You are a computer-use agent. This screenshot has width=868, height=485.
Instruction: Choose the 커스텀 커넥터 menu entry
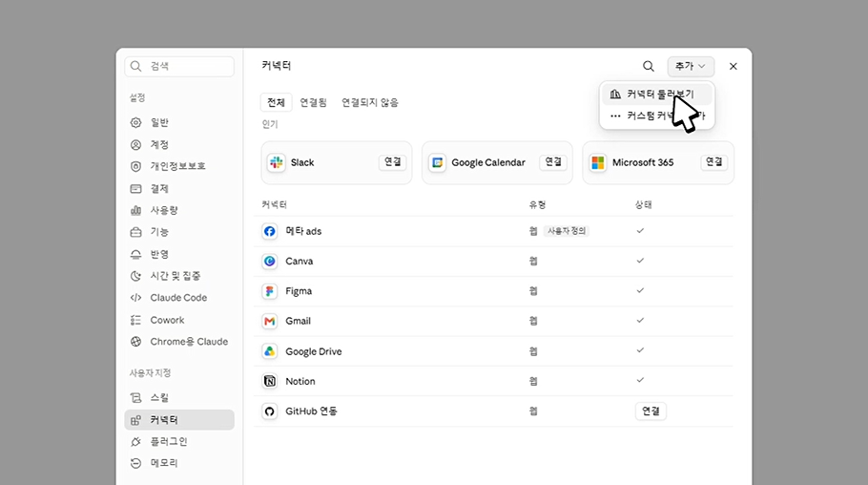(x=657, y=116)
